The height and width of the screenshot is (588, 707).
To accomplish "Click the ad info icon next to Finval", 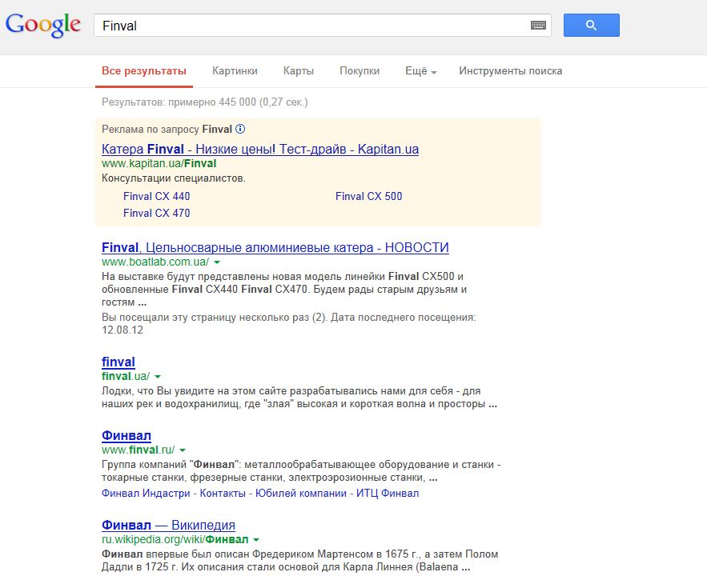I will coord(240,129).
